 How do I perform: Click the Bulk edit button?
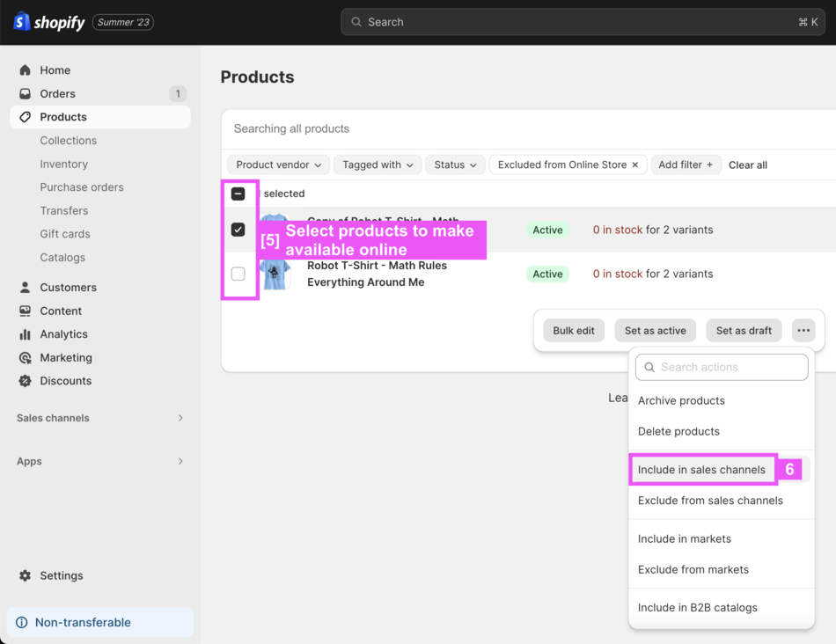click(x=574, y=331)
